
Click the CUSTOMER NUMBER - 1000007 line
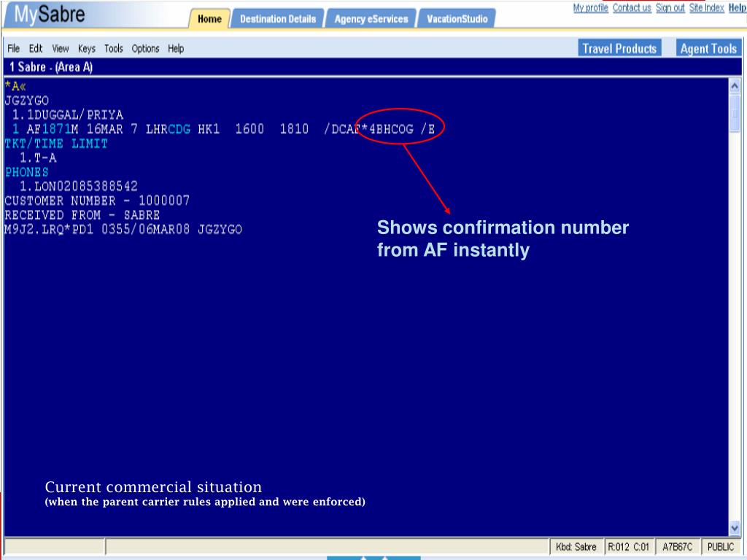tap(97, 201)
